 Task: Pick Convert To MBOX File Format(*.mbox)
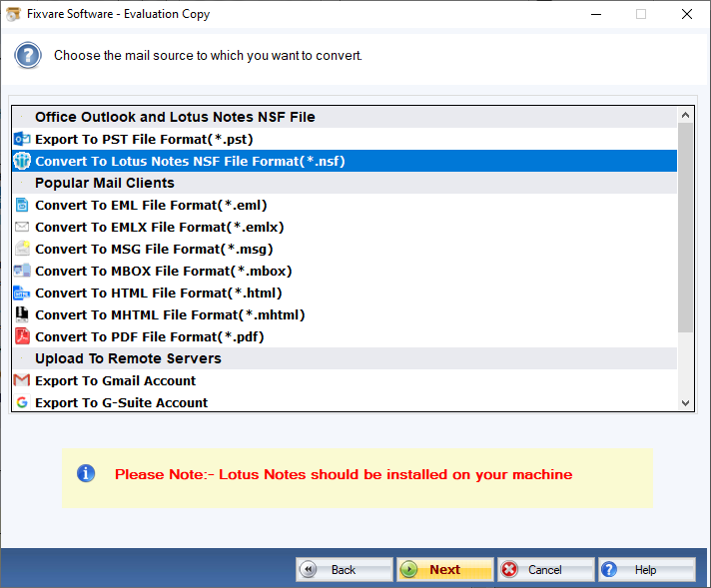[x=345, y=271]
